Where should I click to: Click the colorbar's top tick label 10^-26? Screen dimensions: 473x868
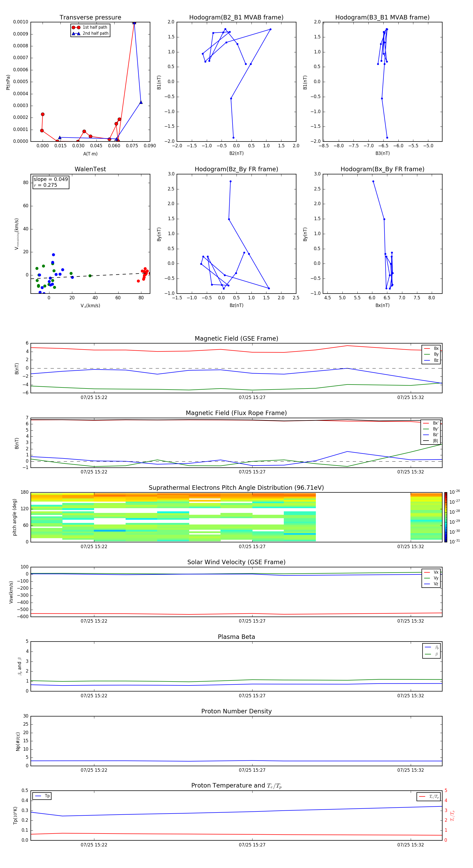455,492
